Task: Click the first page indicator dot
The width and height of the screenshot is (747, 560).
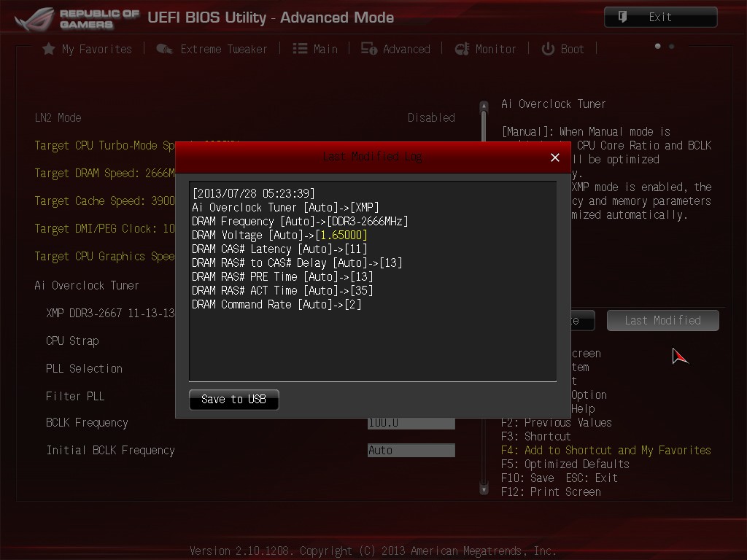Action: pyautogui.click(x=658, y=46)
